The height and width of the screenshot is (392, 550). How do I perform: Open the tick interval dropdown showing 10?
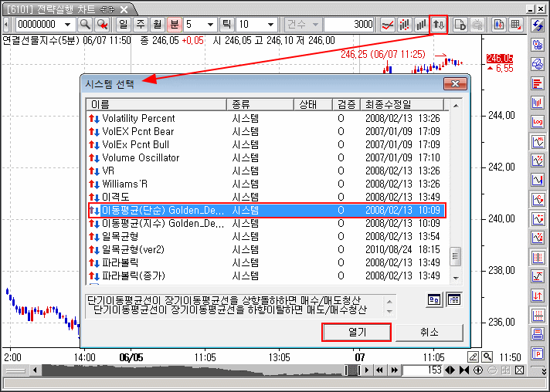(270, 25)
